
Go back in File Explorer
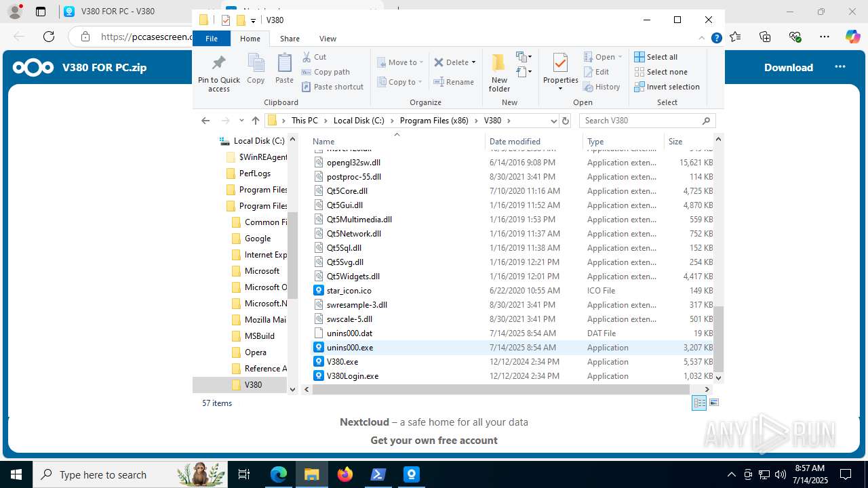[205, 121]
